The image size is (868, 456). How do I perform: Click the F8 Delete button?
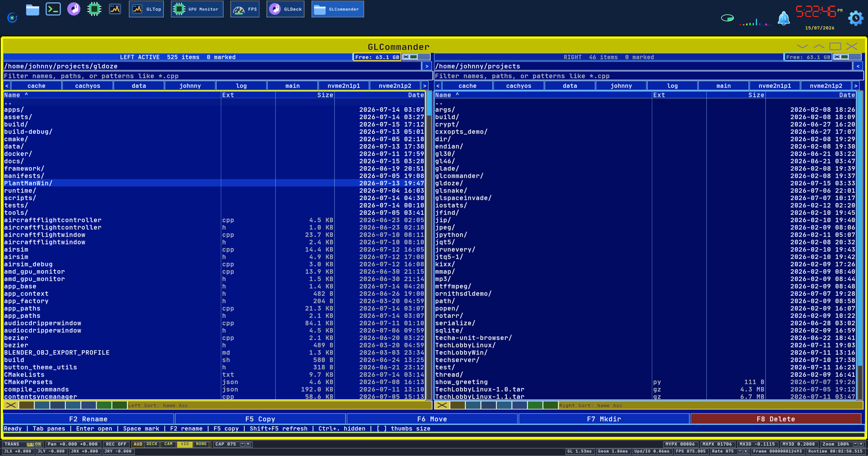(776, 419)
